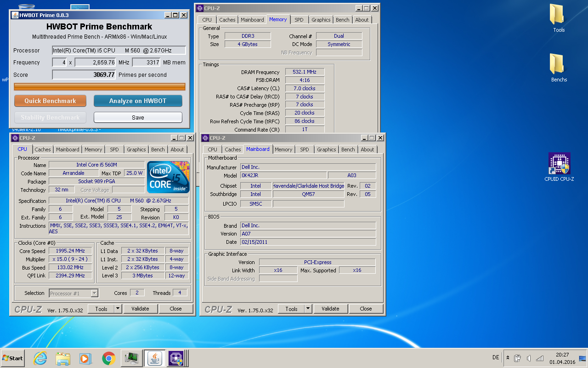Image resolution: width=588 pixels, height=368 pixels.
Task: Click Southbridge value QM57
Action: pos(308,194)
